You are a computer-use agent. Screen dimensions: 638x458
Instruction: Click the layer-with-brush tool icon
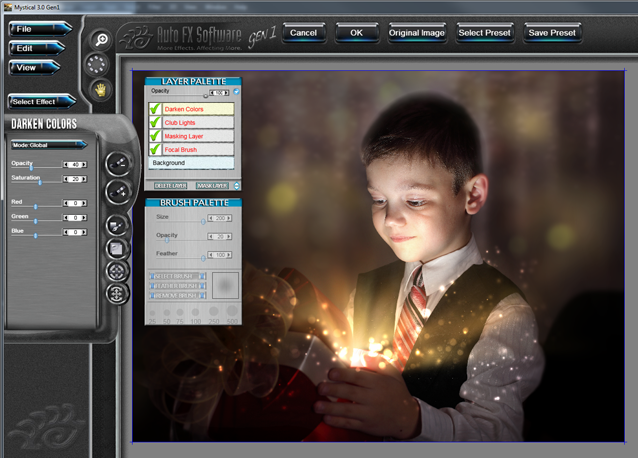click(x=117, y=225)
